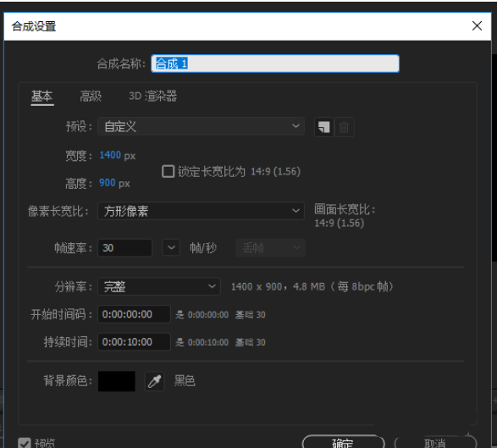Click the 取消 button
497x448 pixels.
coord(435,442)
